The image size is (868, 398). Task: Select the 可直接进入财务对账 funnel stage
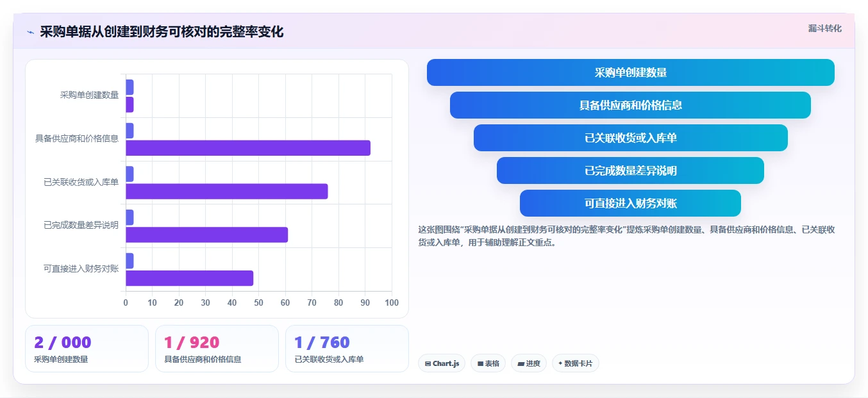click(x=630, y=203)
